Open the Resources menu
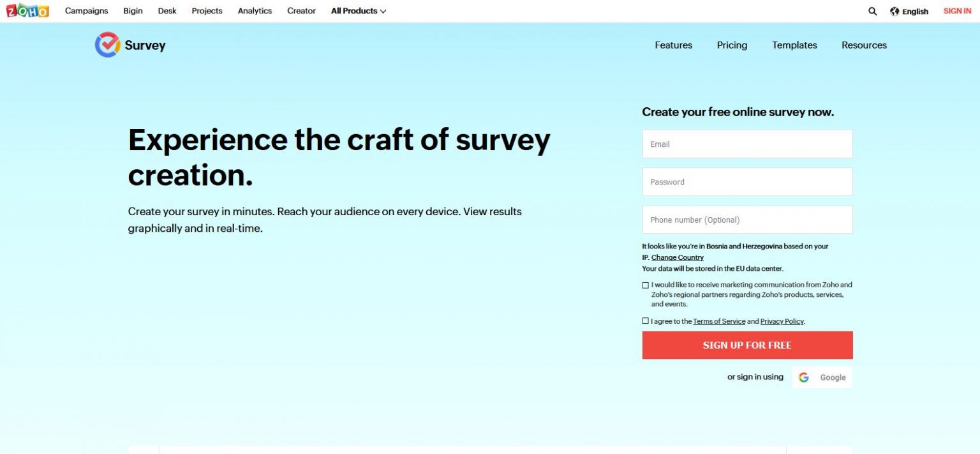The image size is (980, 454). point(863,45)
